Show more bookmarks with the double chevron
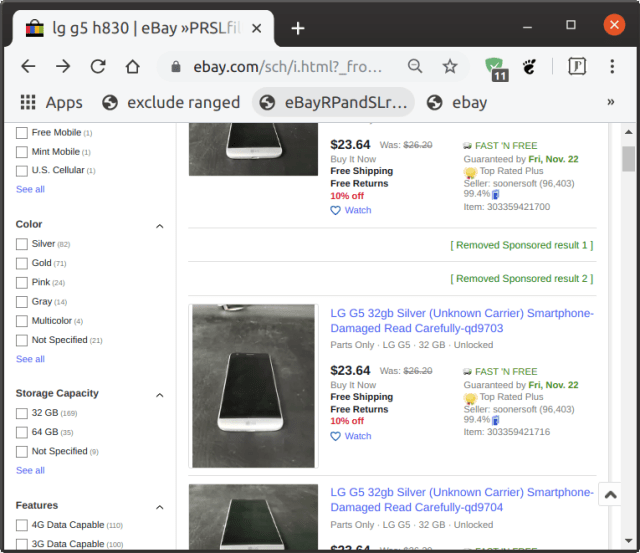The height and width of the screenshot is (553, 640). point(611,102)
